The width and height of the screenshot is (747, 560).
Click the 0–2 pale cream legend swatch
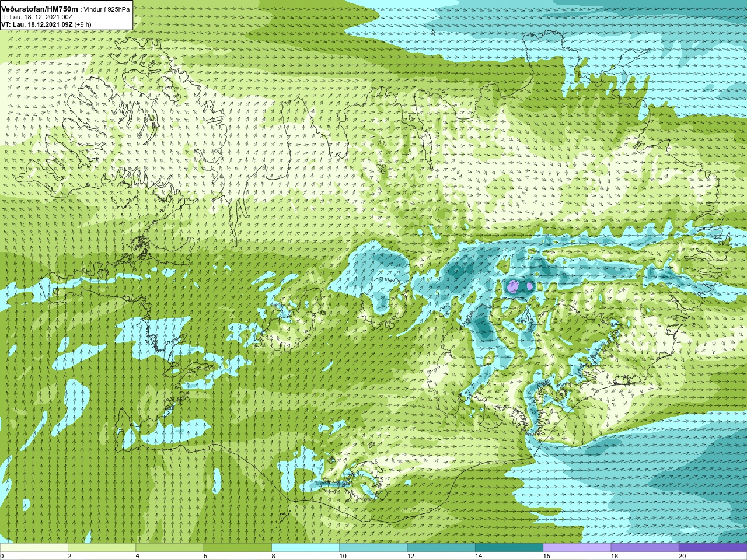tap(34, 548)
